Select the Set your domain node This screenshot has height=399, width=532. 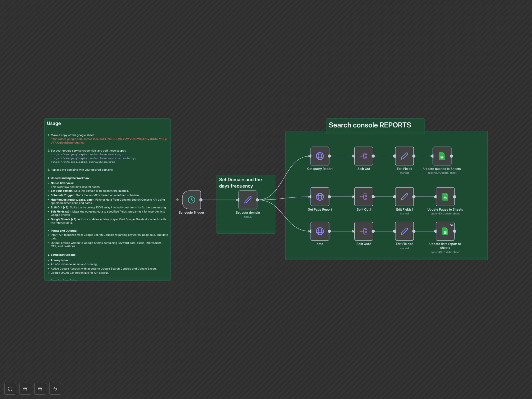pos(248,200)
